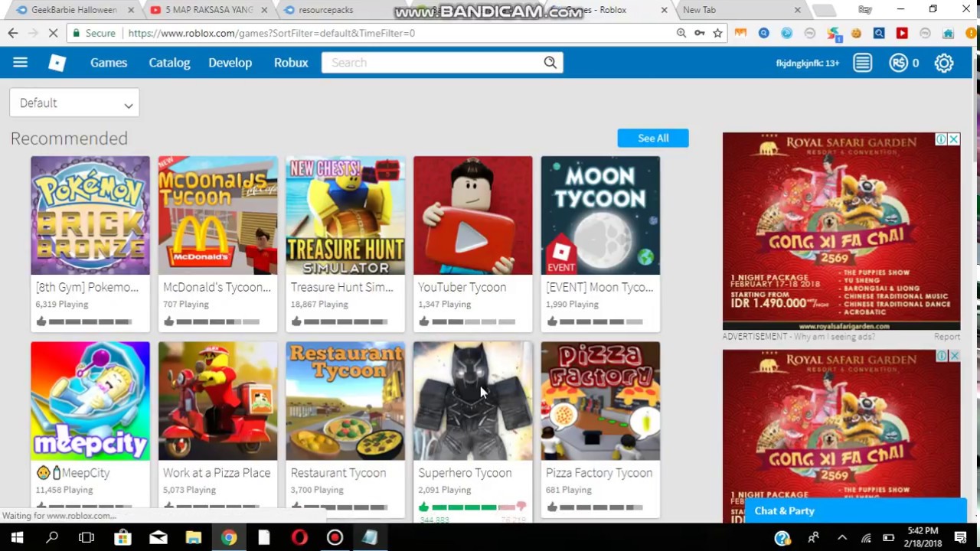
Task: Click the red YouTube extension icon
Action: (x=902, y=33)
